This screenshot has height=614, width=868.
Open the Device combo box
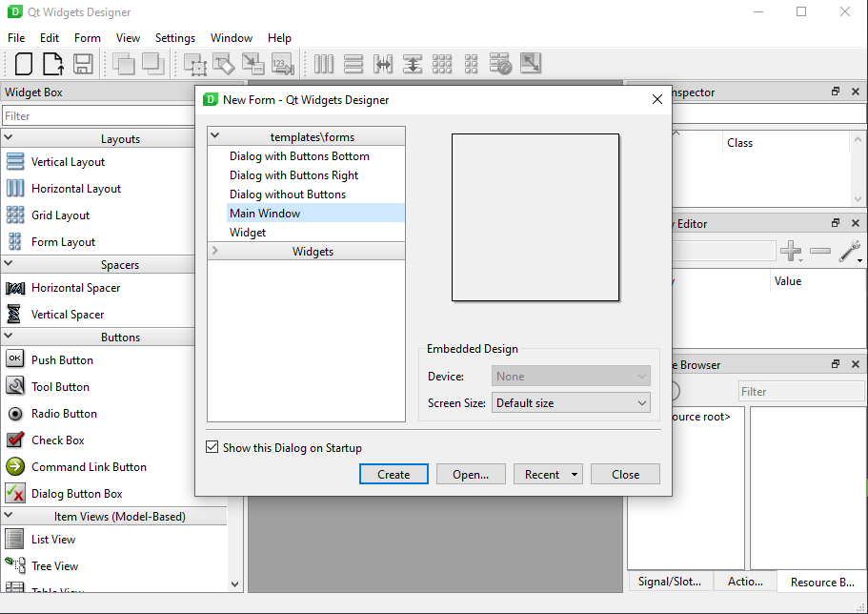click(x=571, y=377)
